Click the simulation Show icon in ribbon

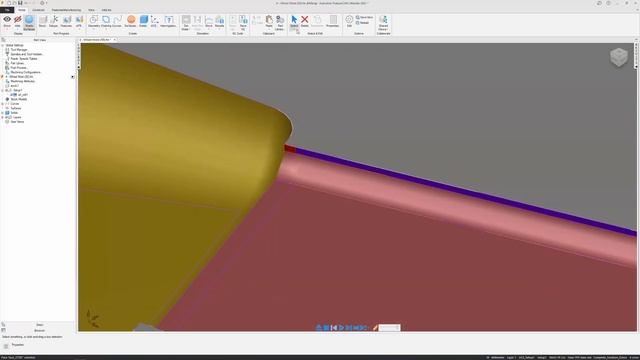coord(209,22)
